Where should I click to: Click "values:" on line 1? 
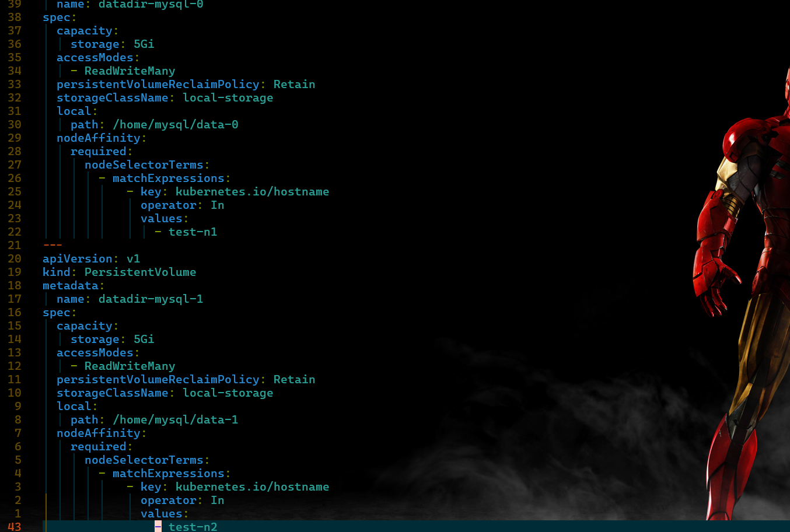point(165,513)
